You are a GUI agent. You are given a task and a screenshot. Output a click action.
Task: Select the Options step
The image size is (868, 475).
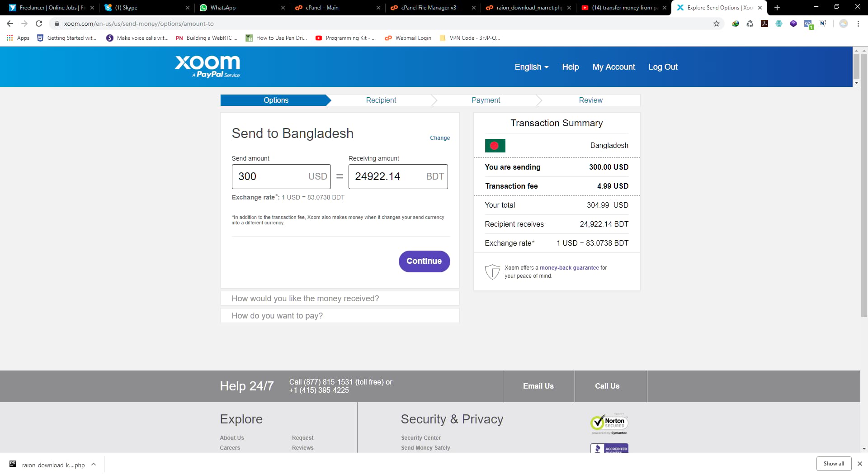[x=276, y=100]
